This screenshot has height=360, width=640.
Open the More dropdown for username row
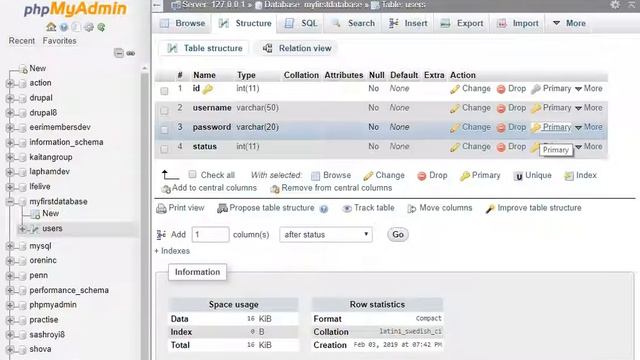pyautogui.click(x=589, y=108)
